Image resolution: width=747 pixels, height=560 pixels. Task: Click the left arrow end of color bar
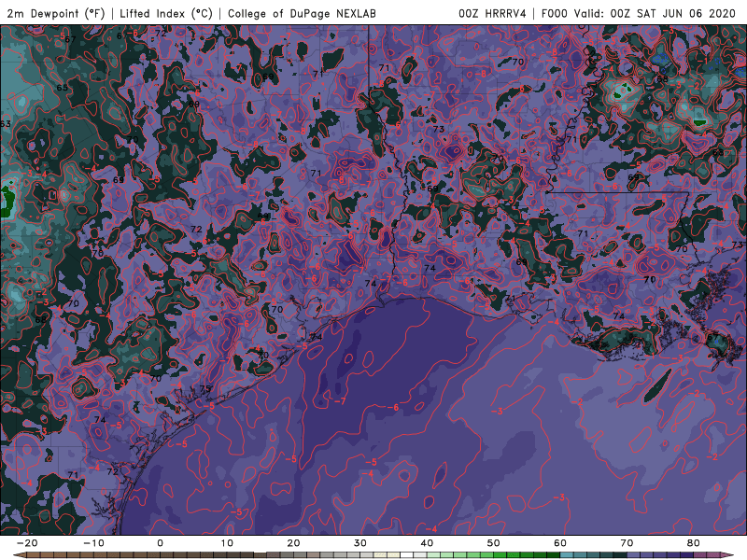[x=19, y=555]
